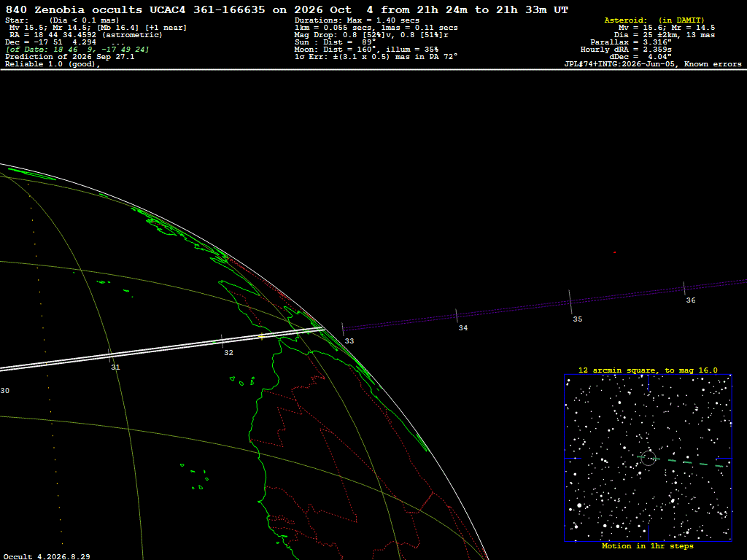Click the 12 arcmin square caption
The width and height of the screenshot is (747, 560).
coord(648,370)
